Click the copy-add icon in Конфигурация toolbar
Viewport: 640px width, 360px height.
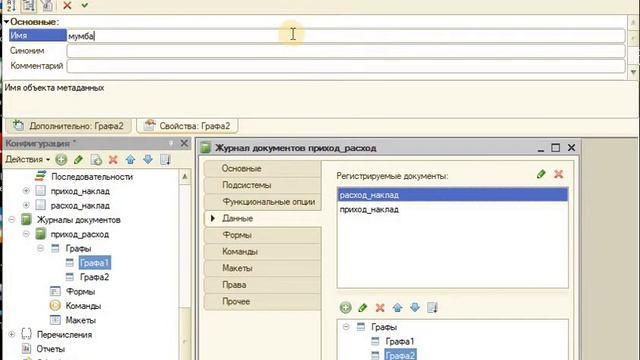(x=96, y=160)
